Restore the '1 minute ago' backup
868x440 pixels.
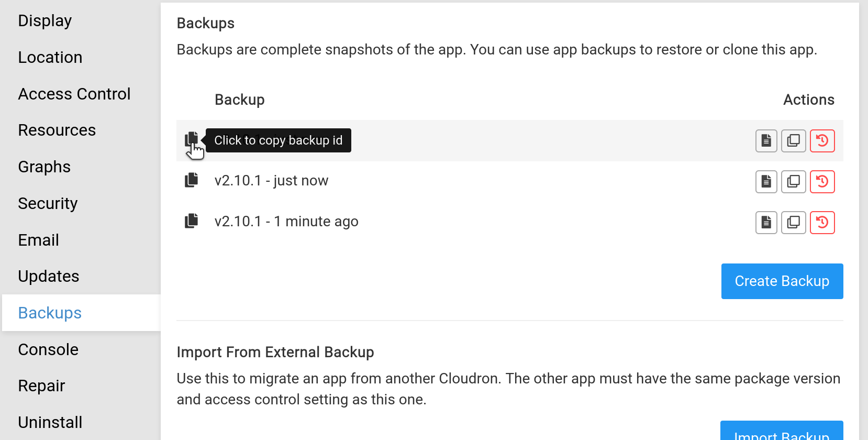pyautogui.click(x=822, y=223)
